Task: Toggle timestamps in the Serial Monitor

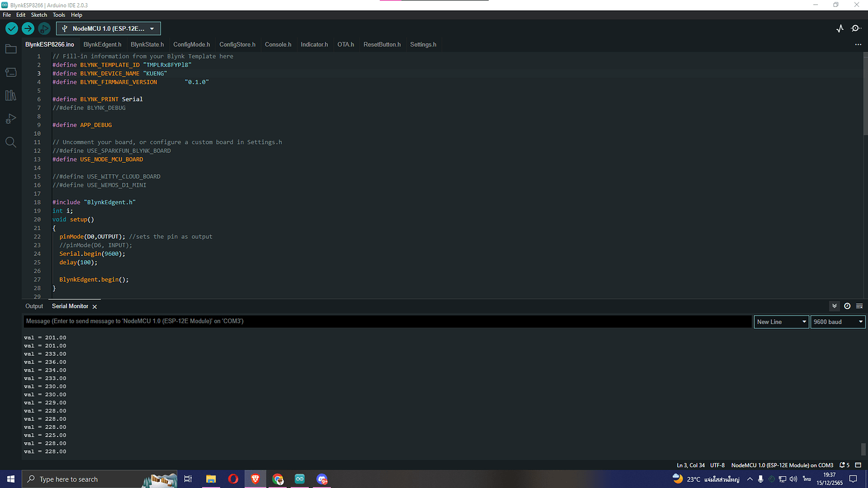Action: pyautogui.click(x=847, y=306)
